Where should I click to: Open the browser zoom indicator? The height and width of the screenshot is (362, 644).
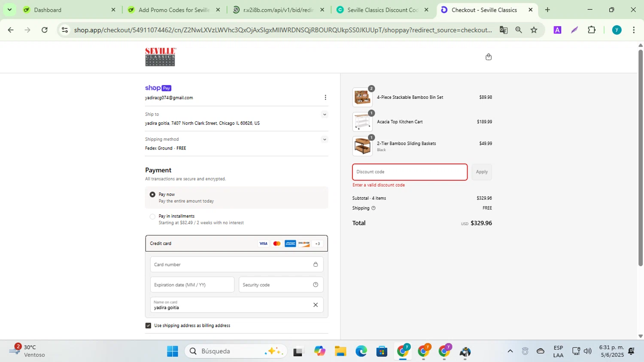[x=519, y=30]
